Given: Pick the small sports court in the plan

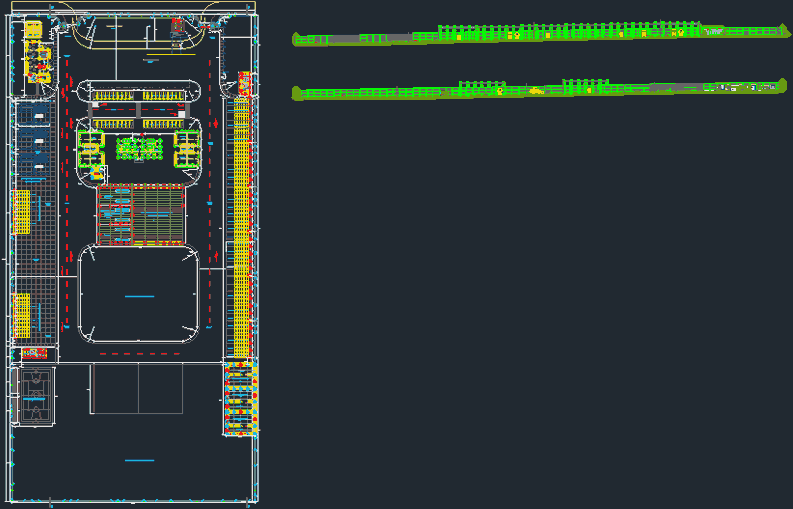Looking at the screenshot, I should [35, 395].
